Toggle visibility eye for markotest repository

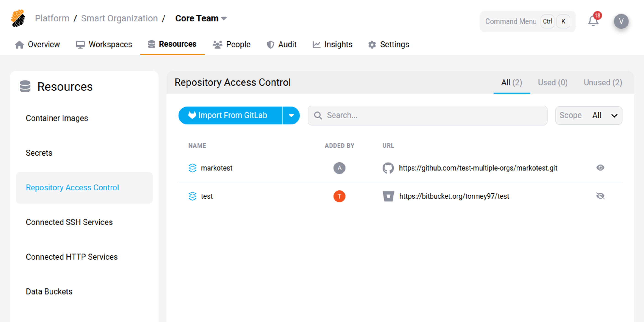tap(600, 167)
